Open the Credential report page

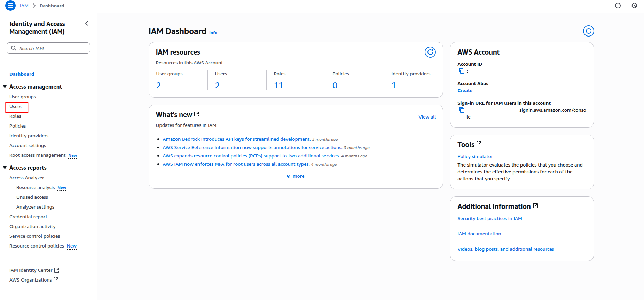click(28, 217)
